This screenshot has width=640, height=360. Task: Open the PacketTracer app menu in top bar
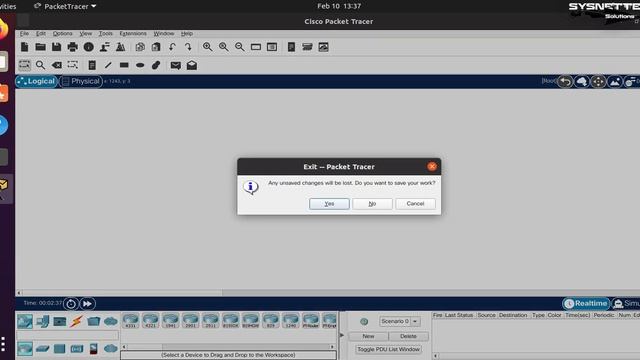(65, 6)
